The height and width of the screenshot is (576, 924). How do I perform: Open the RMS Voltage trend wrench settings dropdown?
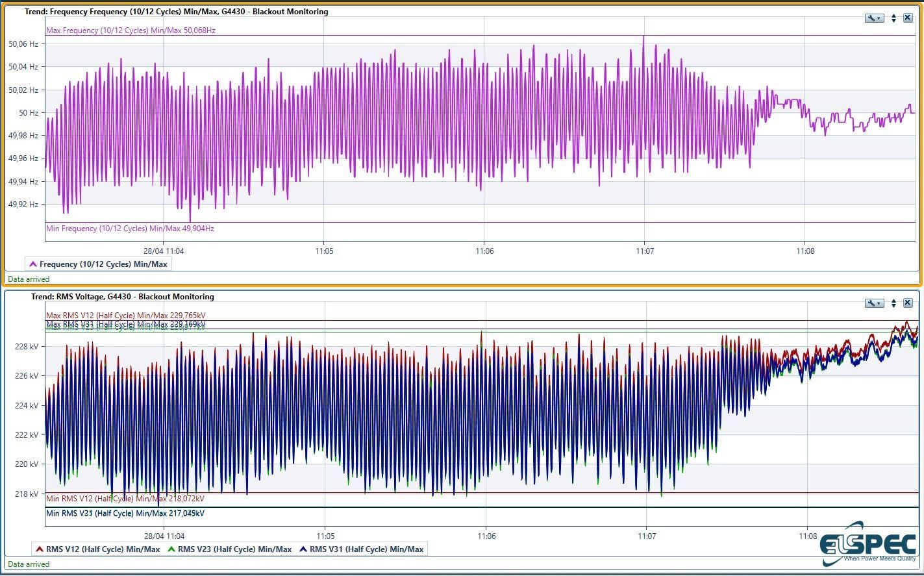click(874, 303)
